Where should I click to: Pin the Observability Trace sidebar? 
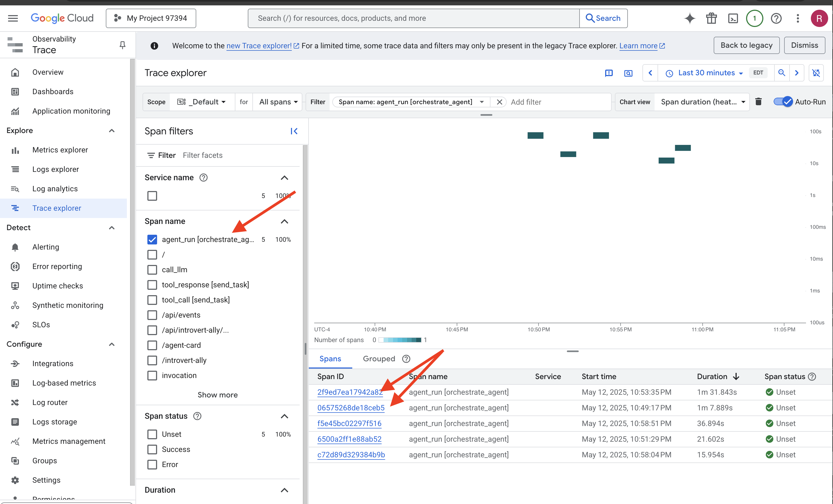122,45
